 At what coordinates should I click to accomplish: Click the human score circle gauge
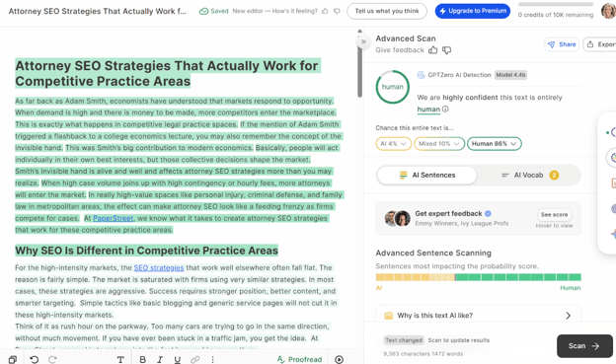tap(393, 87)
